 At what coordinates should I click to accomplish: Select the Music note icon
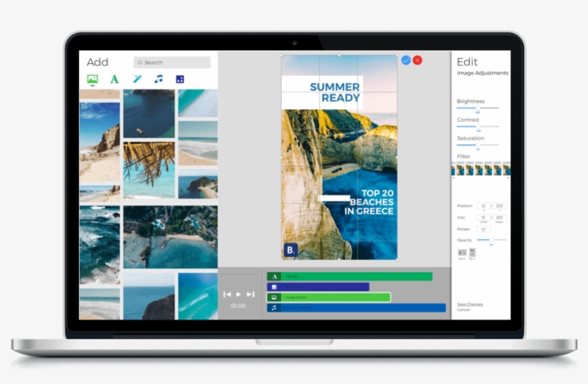(x=158, y=80)
